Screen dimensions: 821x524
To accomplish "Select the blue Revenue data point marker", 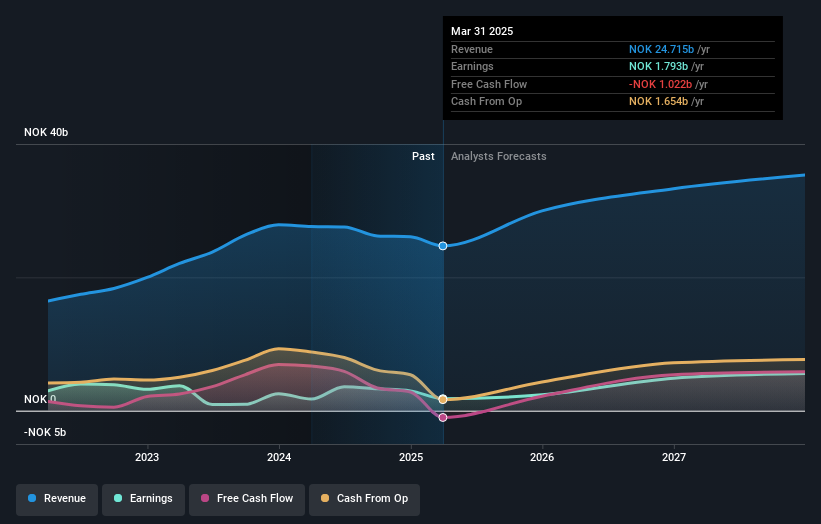I will click(443, 246).
